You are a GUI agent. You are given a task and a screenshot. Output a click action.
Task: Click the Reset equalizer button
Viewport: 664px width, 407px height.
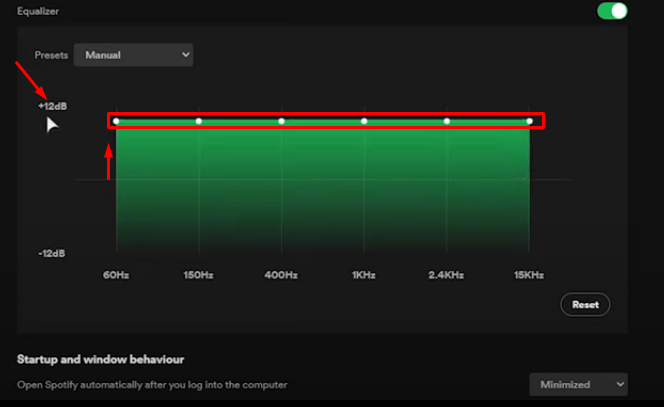tap(585, 305)
